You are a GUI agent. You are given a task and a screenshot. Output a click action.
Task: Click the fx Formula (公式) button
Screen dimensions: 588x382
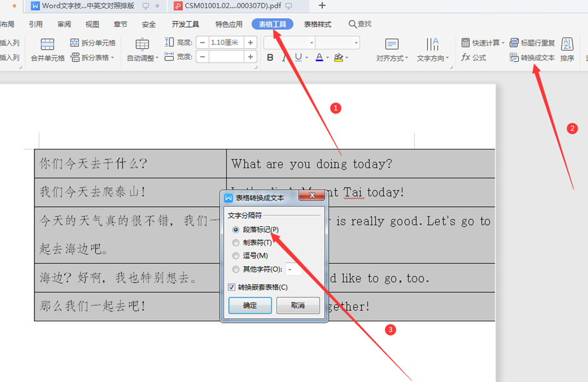tap(474, 58)
